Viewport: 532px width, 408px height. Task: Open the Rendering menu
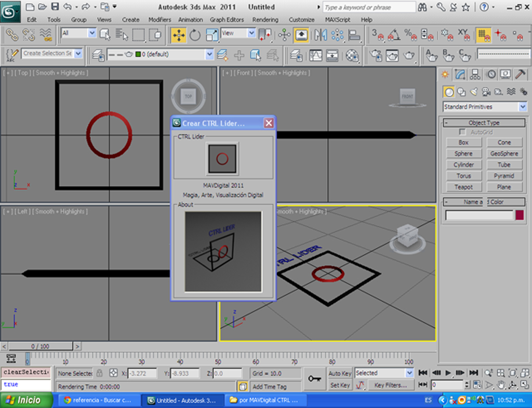point(265,20)
